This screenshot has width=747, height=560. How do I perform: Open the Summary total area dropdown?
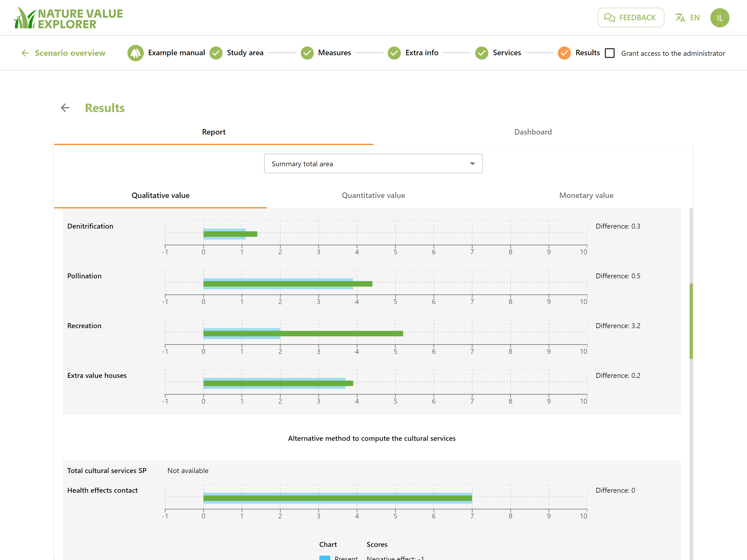(x=373, y=164)
